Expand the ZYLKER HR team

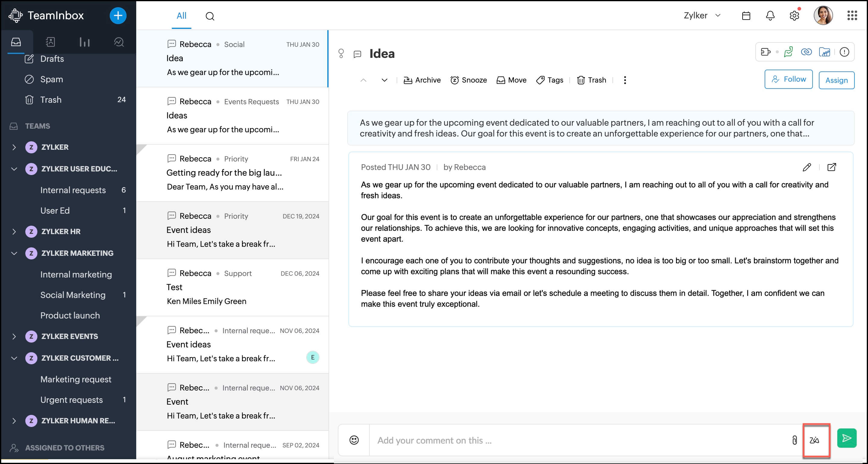[14, 231]
